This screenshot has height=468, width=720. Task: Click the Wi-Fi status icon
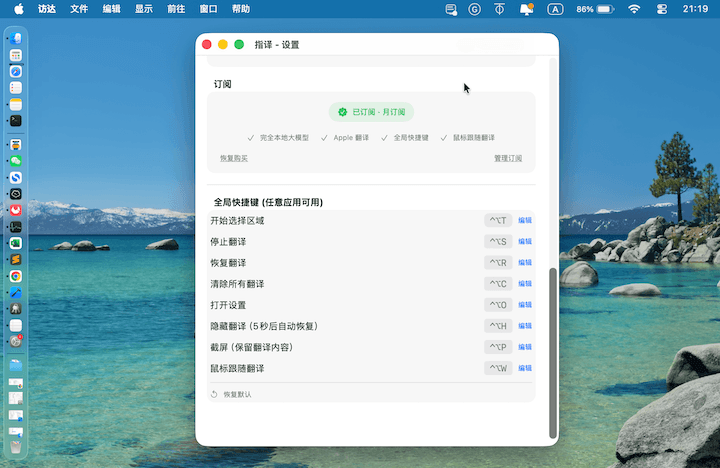pos(634,9)
